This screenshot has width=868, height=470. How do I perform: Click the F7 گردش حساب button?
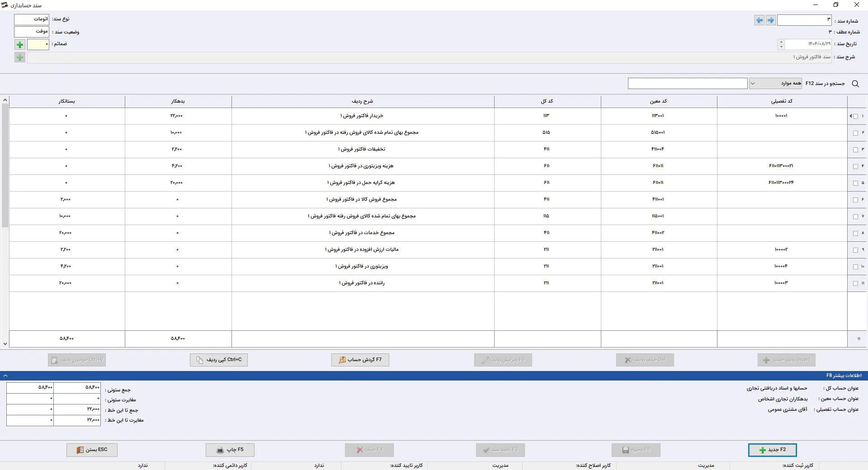(x=360, y=360)
